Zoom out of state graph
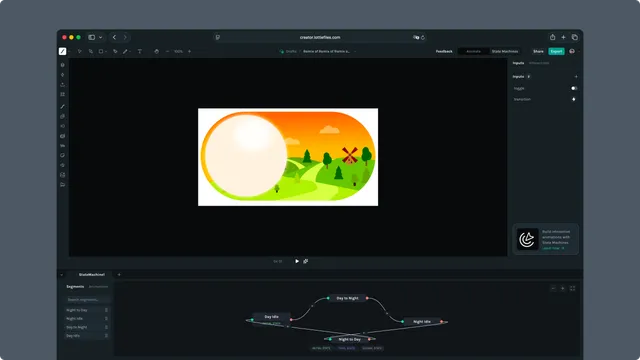The width and height of the screenshot is (640, 360). [553, 289]
